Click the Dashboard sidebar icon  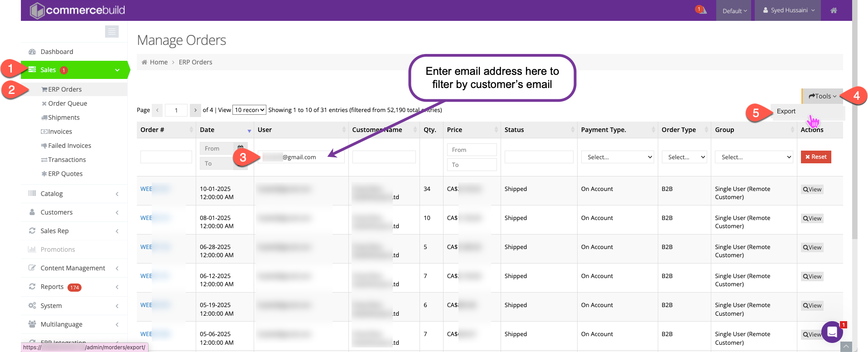(32, 52)
